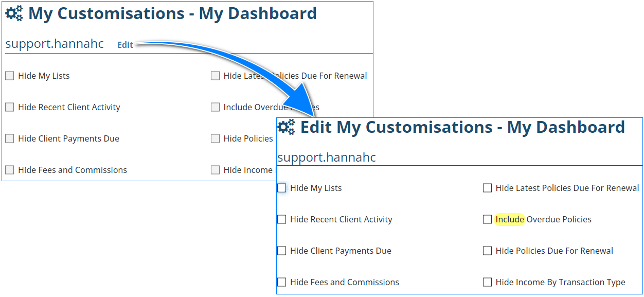The height and width of the screenshot is (297, 644).
Task: Enable Hide Fees and Commissions in the top-left panel
Action: click(x=10, y=170)
